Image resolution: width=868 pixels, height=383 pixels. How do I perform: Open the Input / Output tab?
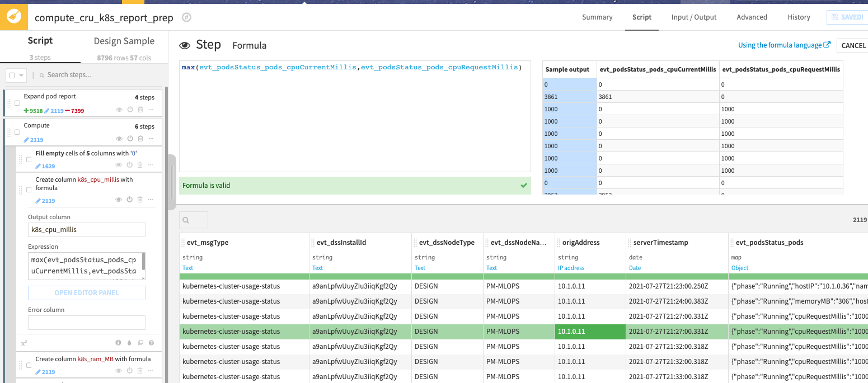[694, 17]
